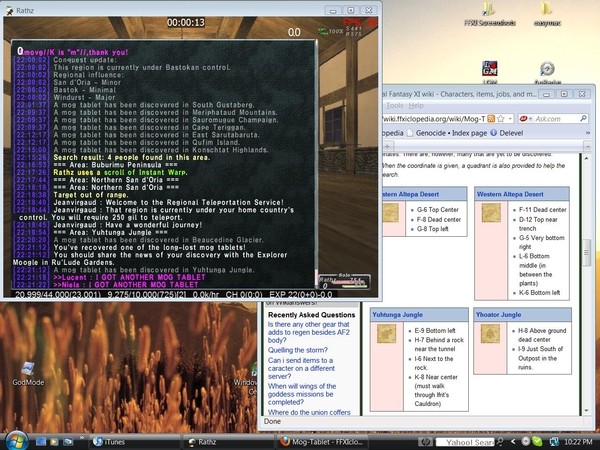Open the Tools menu in Firefox
The image size is (600, 450).
click(x=395, y=106)
